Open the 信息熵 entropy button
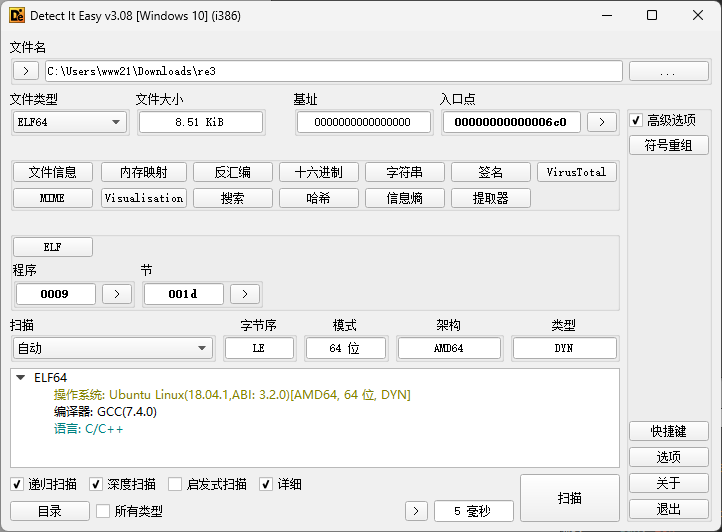Screen dimensions: 722x532 coord(405,198)
